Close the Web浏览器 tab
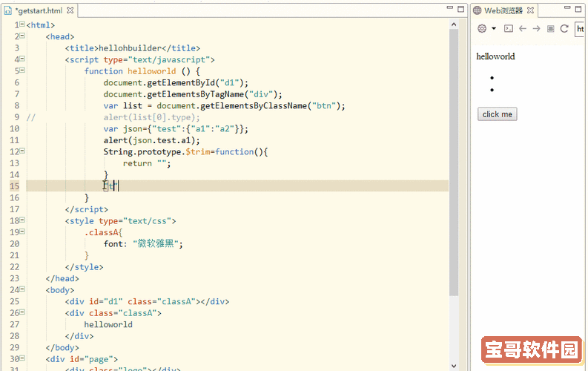This screenshot has width=588, height=371. (530, 10)
